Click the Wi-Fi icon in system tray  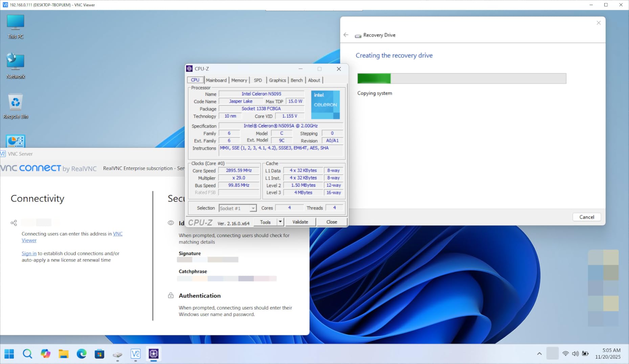coord(565,354)
